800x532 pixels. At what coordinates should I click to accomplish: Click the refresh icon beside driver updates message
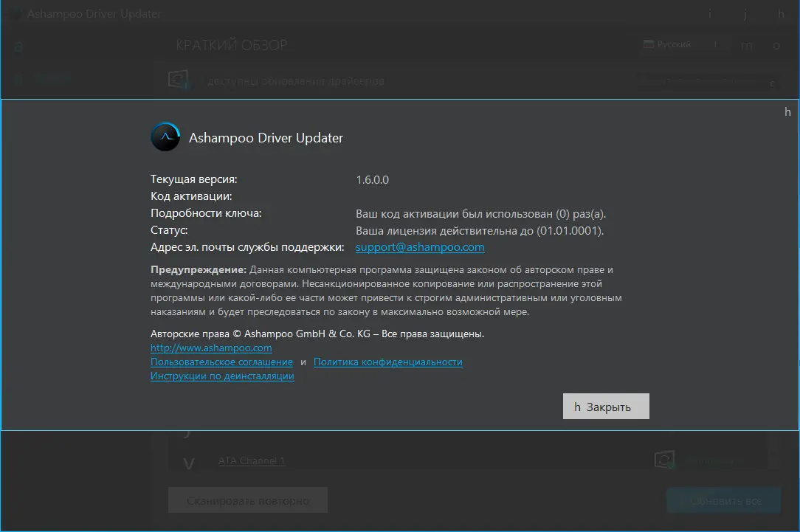point(178,80)
